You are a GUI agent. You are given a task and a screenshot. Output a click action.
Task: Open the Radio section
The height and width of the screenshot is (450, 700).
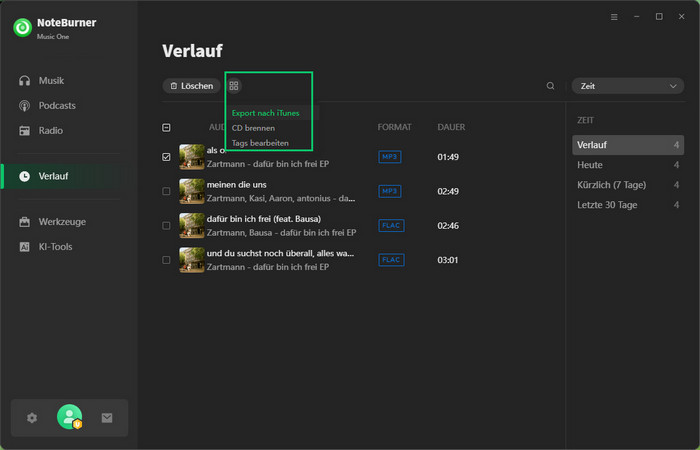pyautogui.click(x=41, y=131)
